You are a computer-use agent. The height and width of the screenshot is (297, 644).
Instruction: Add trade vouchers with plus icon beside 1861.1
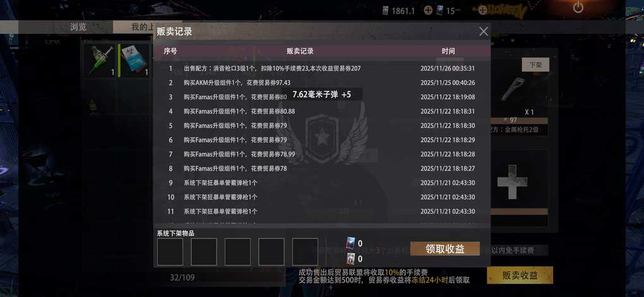[x=428, y=11]
